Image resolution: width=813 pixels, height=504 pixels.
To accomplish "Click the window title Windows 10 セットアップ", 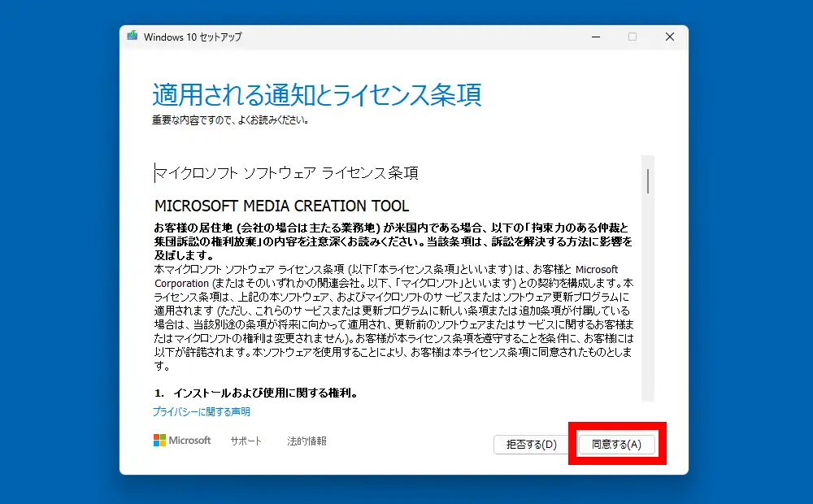I will [193, 37].
